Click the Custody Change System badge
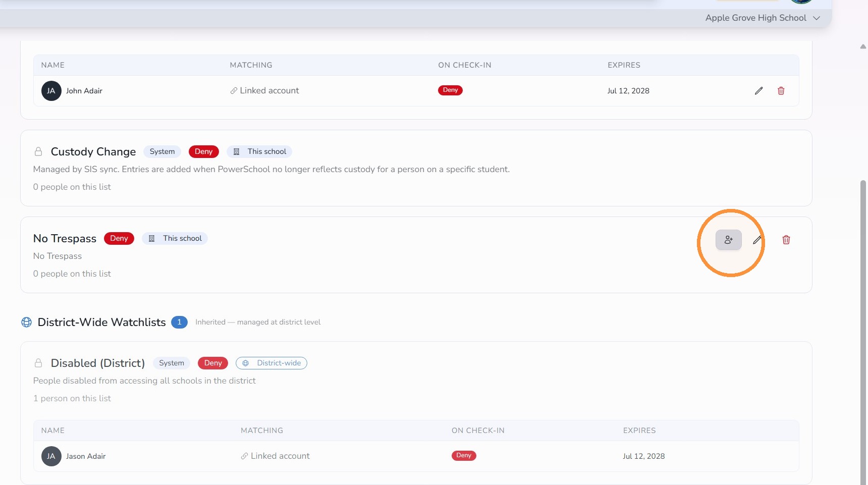 tap(162, 151)
